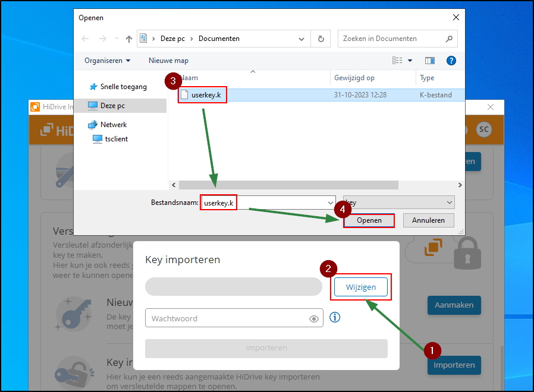534x392 pixels.
Task: Click the info icon beside password field
Action: (x=335, y=318)
